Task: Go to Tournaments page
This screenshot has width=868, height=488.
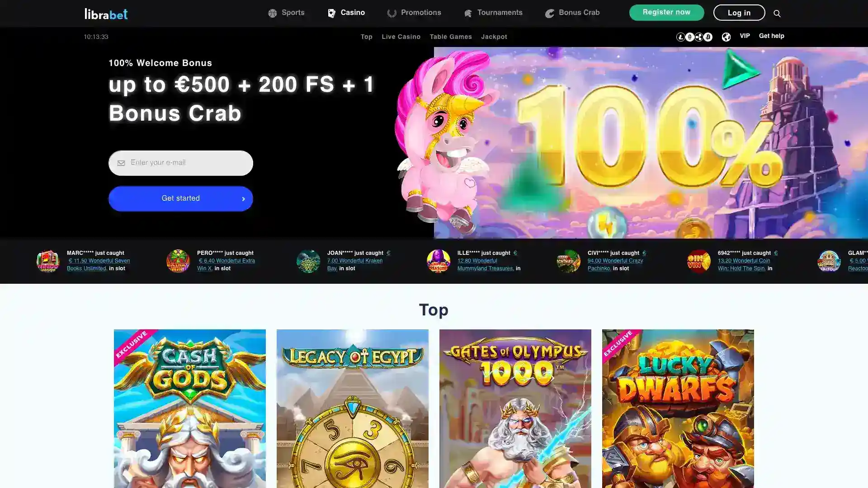Action: pyautogui.click(x=493, y=13)
